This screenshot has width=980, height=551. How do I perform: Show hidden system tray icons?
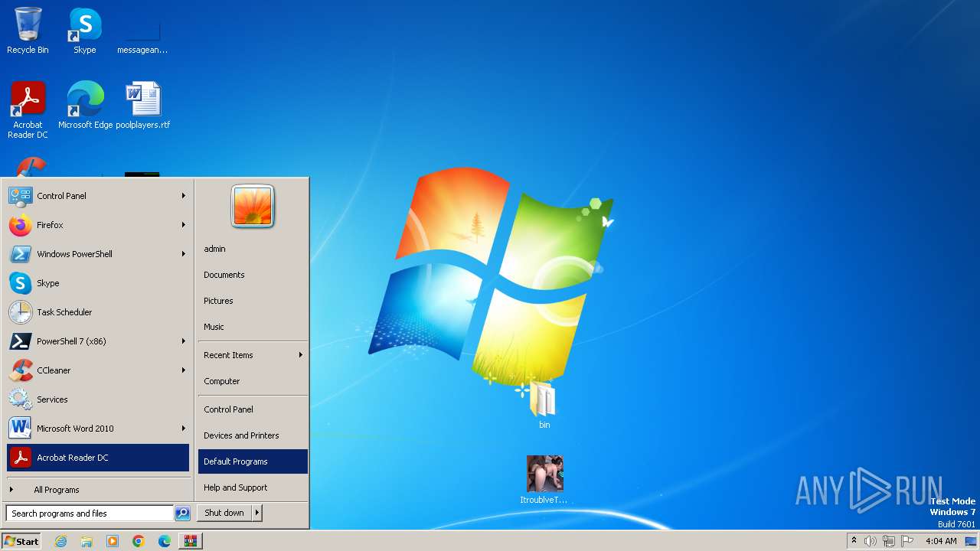point(854,541)
